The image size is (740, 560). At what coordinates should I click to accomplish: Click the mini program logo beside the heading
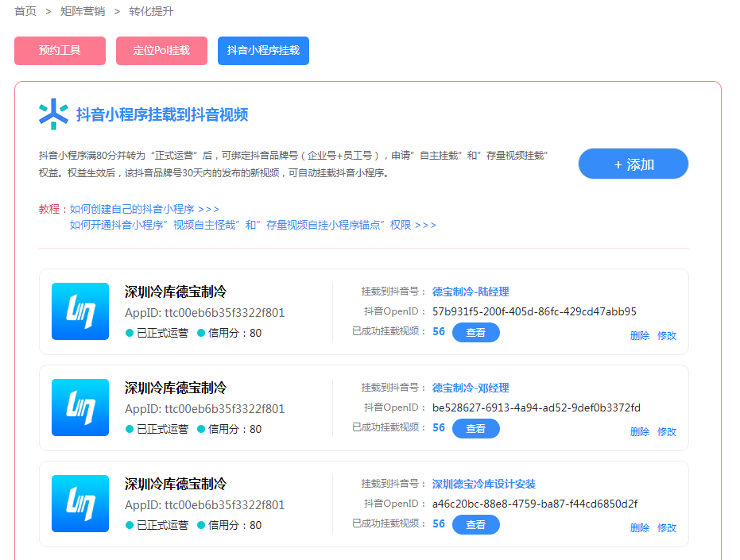53,114
